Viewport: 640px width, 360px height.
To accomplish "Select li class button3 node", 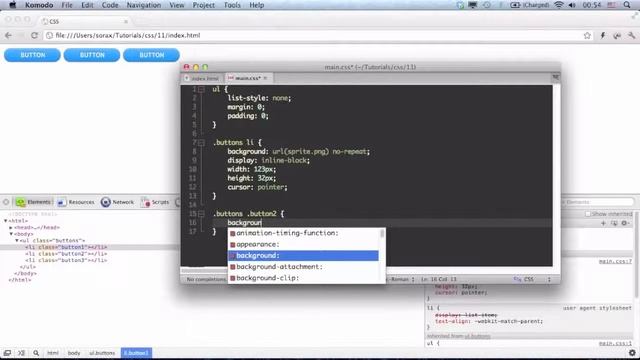I will click(x=66, y=260).
